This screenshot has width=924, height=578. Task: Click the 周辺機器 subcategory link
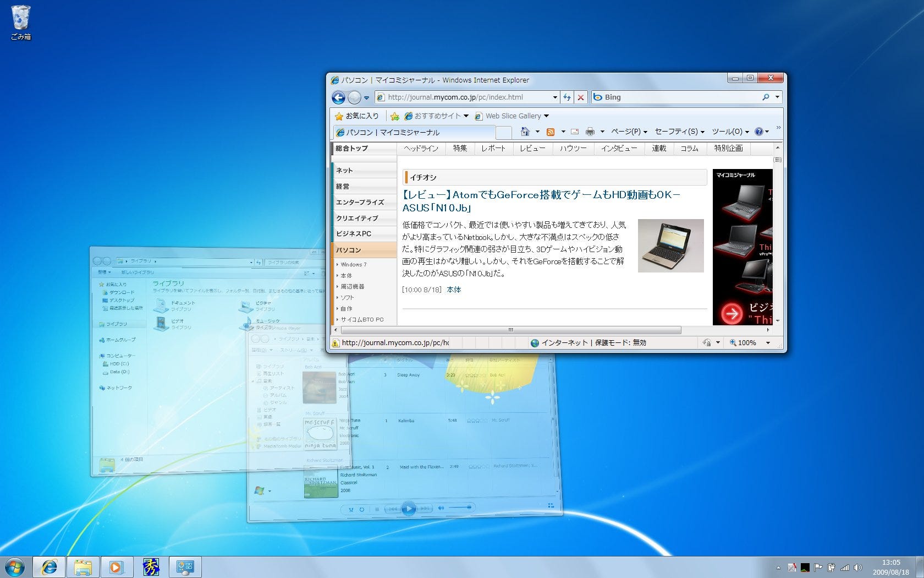click(x=352, y=287)
